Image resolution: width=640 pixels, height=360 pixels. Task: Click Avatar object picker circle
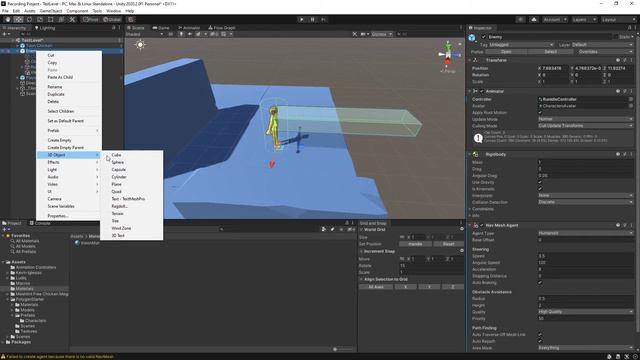coord(631,106)
